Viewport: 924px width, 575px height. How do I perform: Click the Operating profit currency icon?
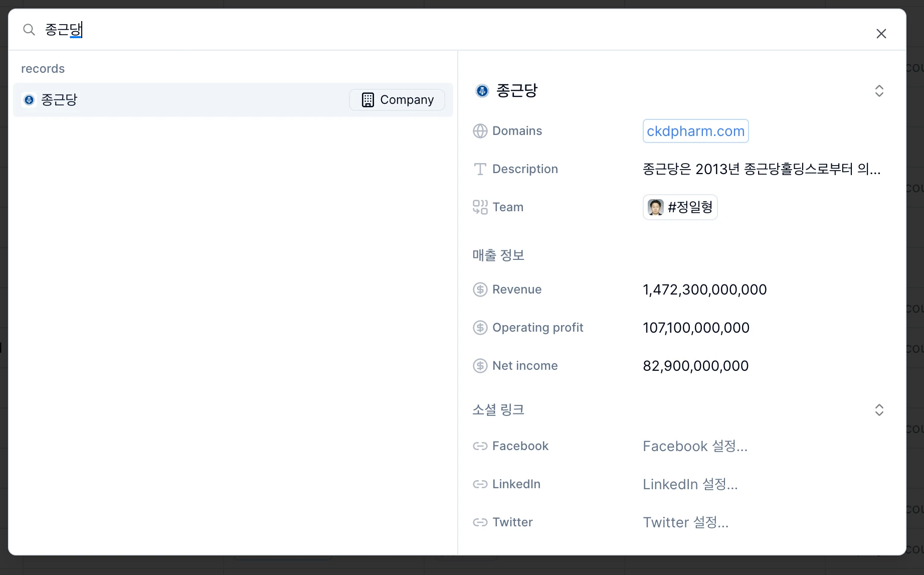[x=480, y=328]
